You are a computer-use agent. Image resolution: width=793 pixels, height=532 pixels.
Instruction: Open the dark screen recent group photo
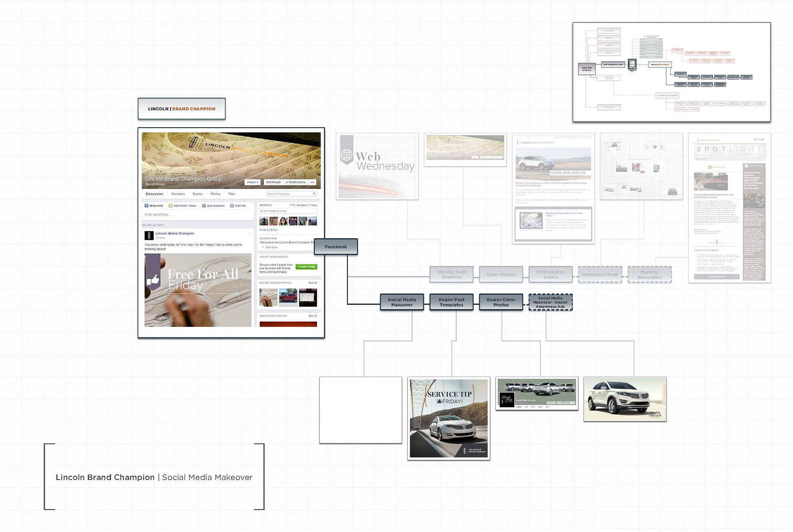click(308, 298)
